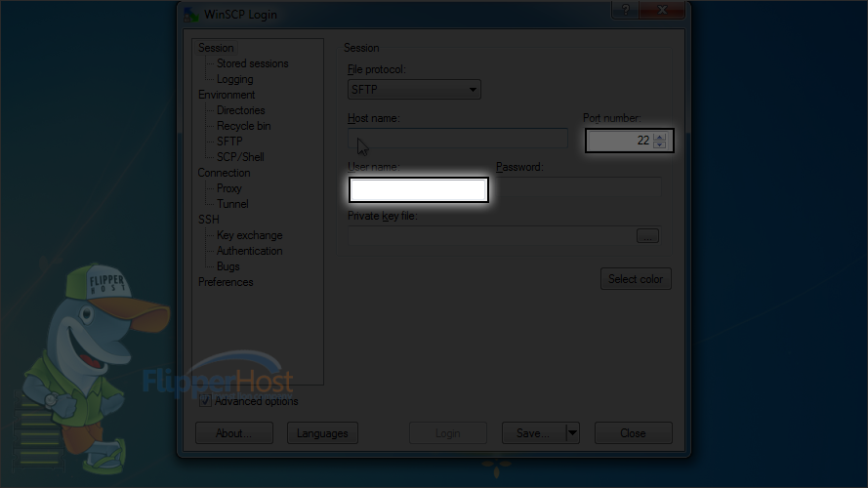Click the WinSCP title bar icon
The height and width of the screenshot is (488, 868).
pos(191,15)
